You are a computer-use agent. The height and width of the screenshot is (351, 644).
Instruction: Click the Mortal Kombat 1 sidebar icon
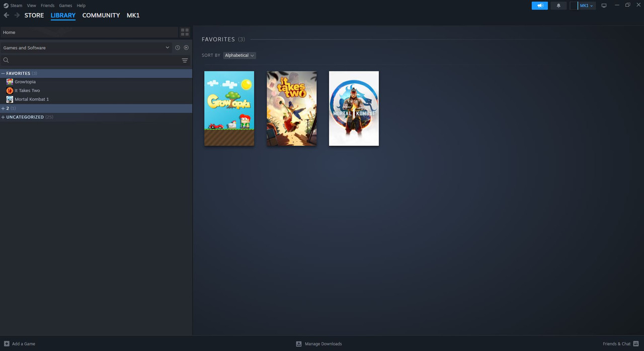(x=10, y=100)
